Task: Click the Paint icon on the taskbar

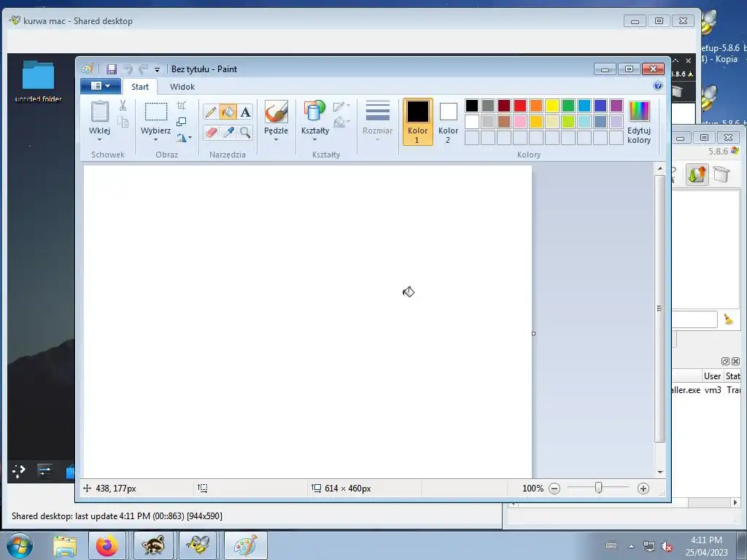Action: [x=245, y=545]
